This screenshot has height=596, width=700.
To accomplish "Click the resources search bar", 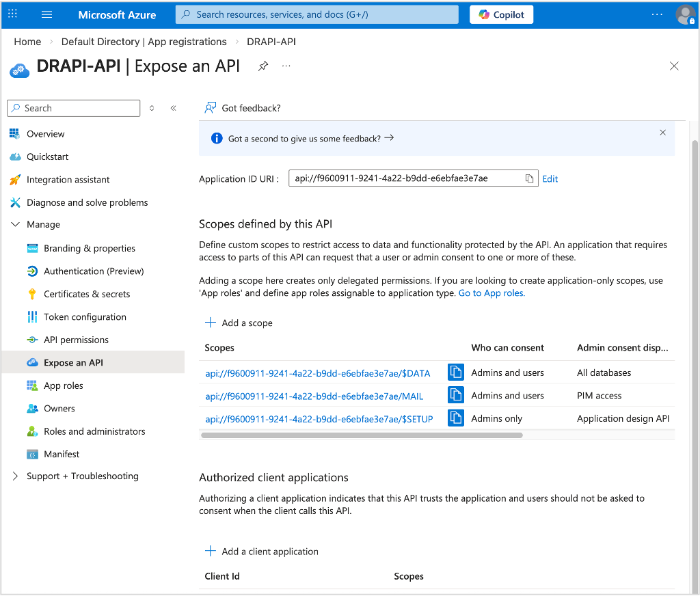I will tap(317, 14).
